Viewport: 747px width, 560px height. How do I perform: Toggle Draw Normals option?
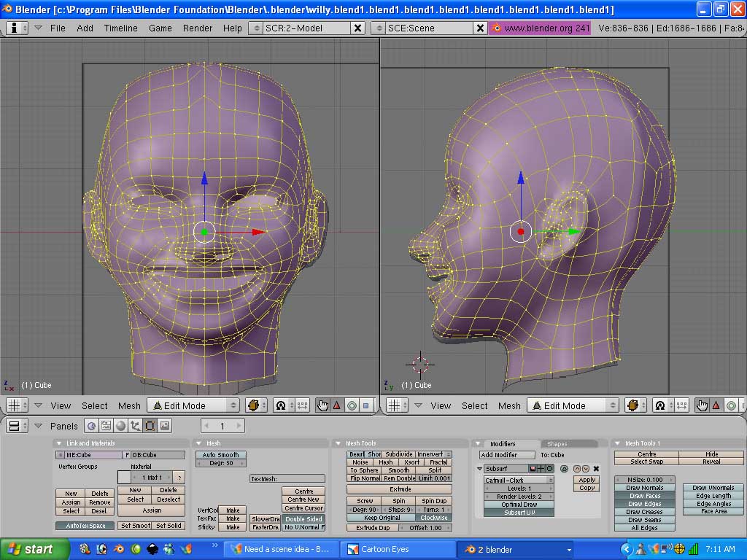pyautogui.click(x=645, y=488)
